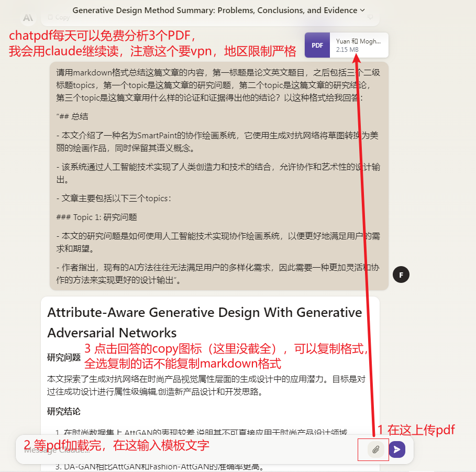476x472 pixels.
Task: Click the 2.15 MB file size text
Action: click(347, 50)
